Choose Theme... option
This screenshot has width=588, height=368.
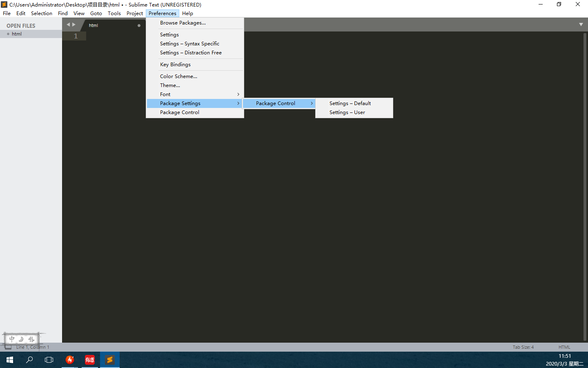point(195,85)
